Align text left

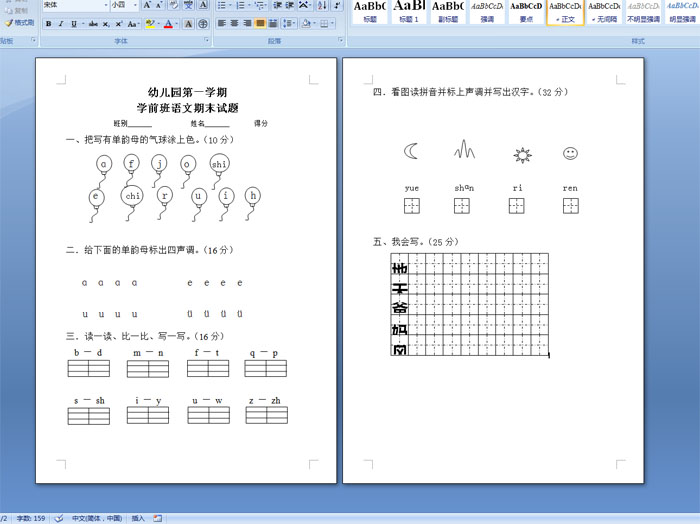(x=221, y=23)
